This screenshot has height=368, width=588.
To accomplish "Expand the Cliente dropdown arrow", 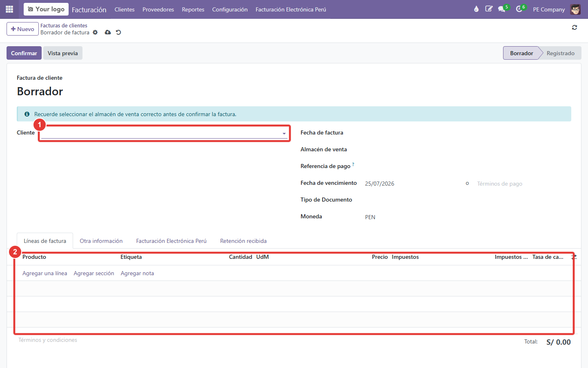I will [284, 134].
